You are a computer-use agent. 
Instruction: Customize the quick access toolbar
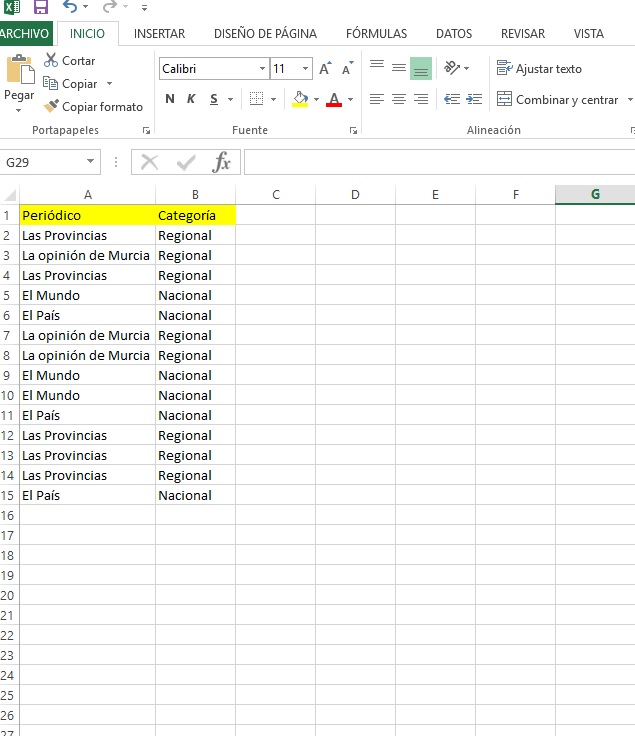(x=144, y=8)
